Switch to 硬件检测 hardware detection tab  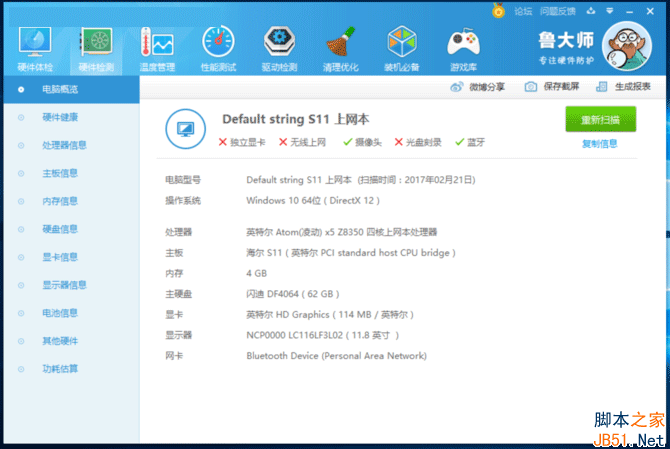[96, 47]
